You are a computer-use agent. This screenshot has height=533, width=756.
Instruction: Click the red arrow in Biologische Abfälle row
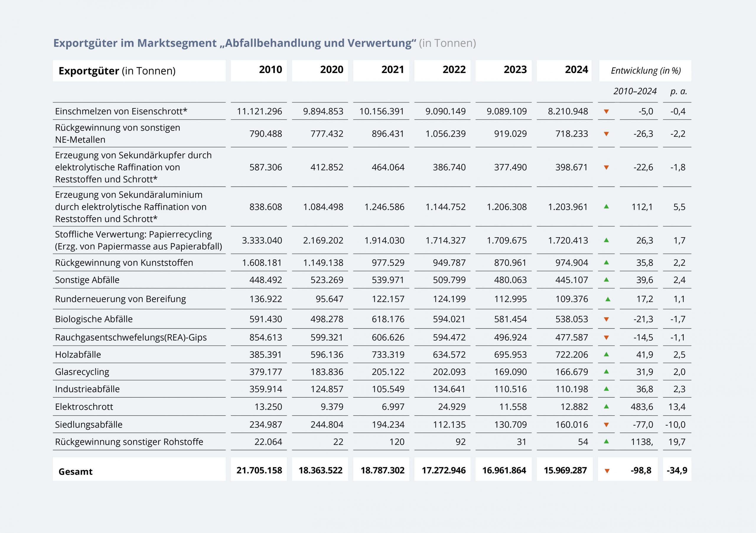pyautogui.click(x=606, y=319)
